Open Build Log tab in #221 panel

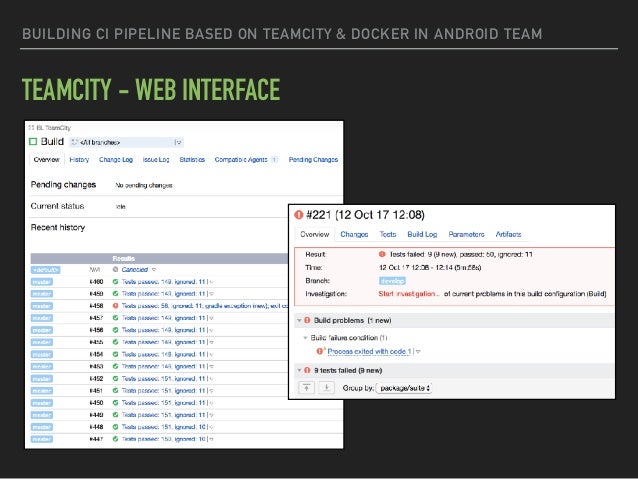pyautogui.click(x=422, y=234)
